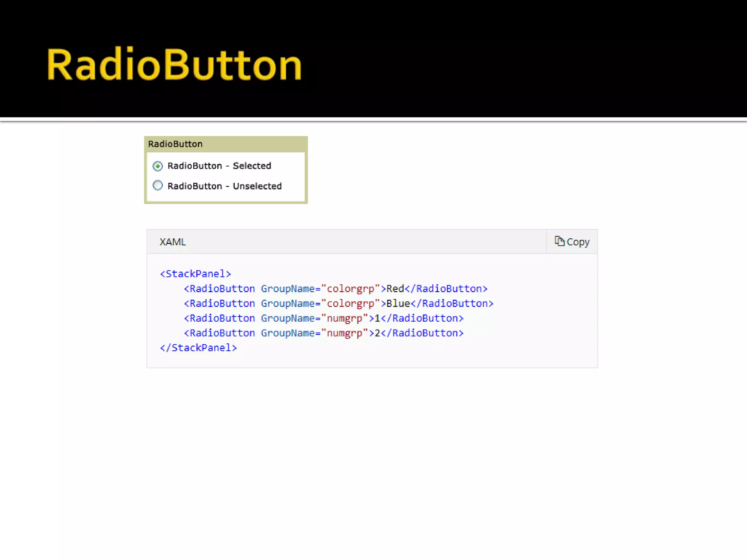The width and height of the screenshot is (747, 560).
Task: Click the Copy button label
Action: [x=578, y=242]
